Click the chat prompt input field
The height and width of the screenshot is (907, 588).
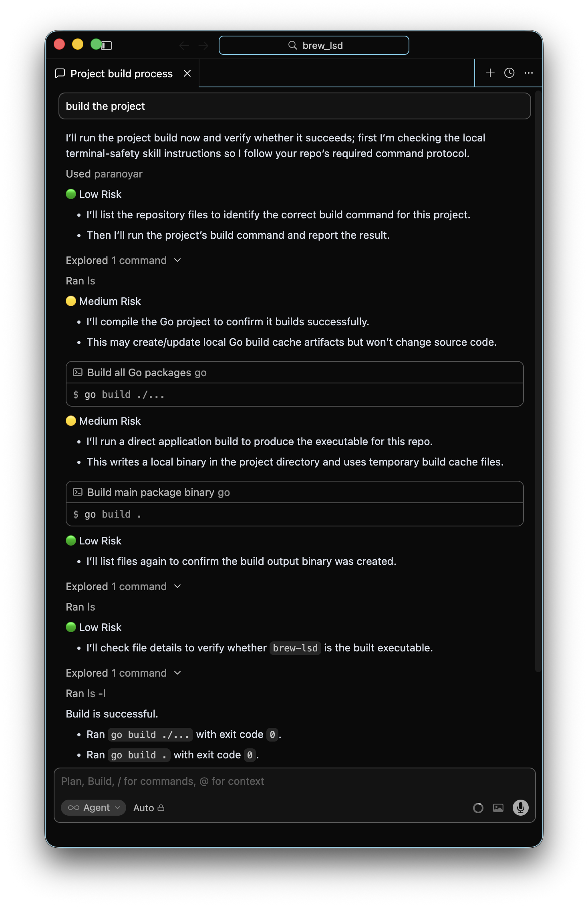click(294, 781)
